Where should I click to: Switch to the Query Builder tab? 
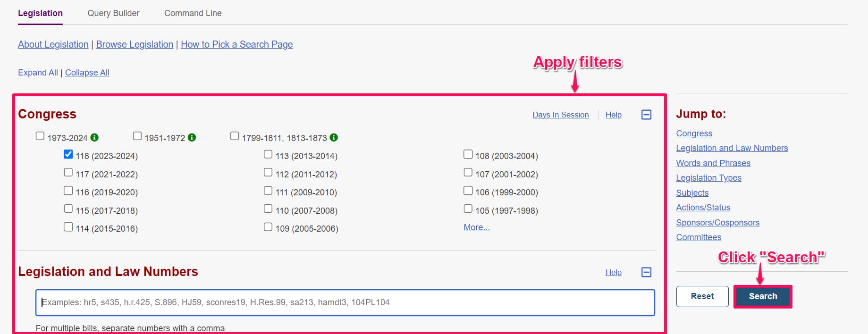pyautogui.click(x=113, y=13)
